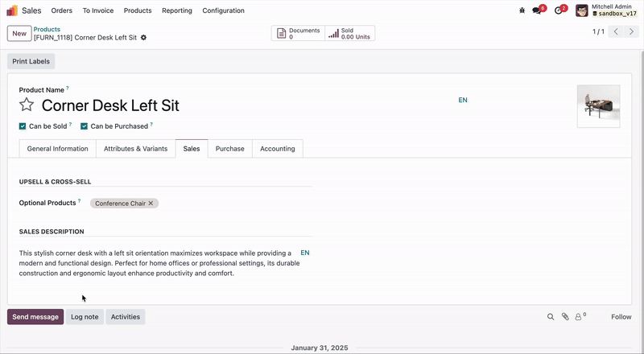
Task: Click the Print Labels button
Action: pyautogui.click(x=31, y=61)
